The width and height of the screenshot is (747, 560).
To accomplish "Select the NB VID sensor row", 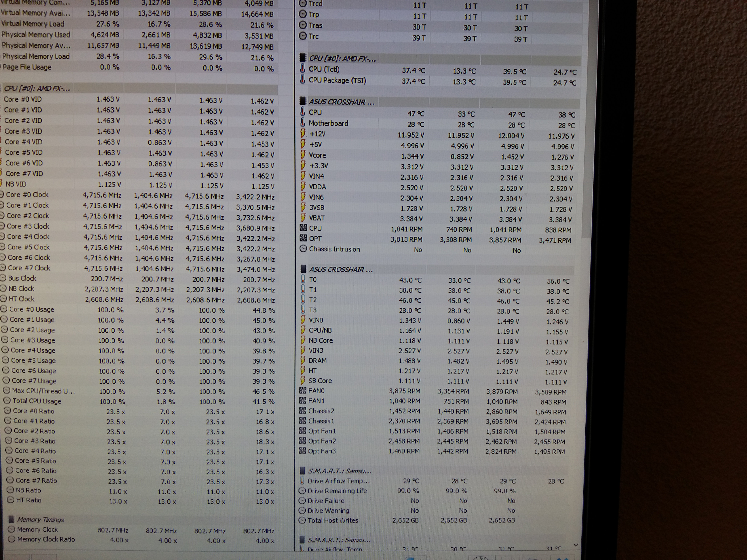I will (x=16, y=184).
